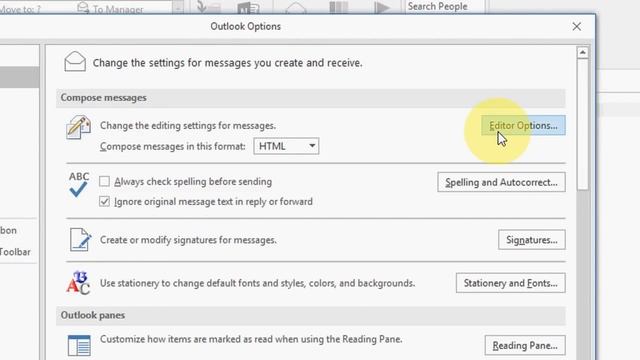
Task: Click the Compose messages section header
Action: [311, 98]
